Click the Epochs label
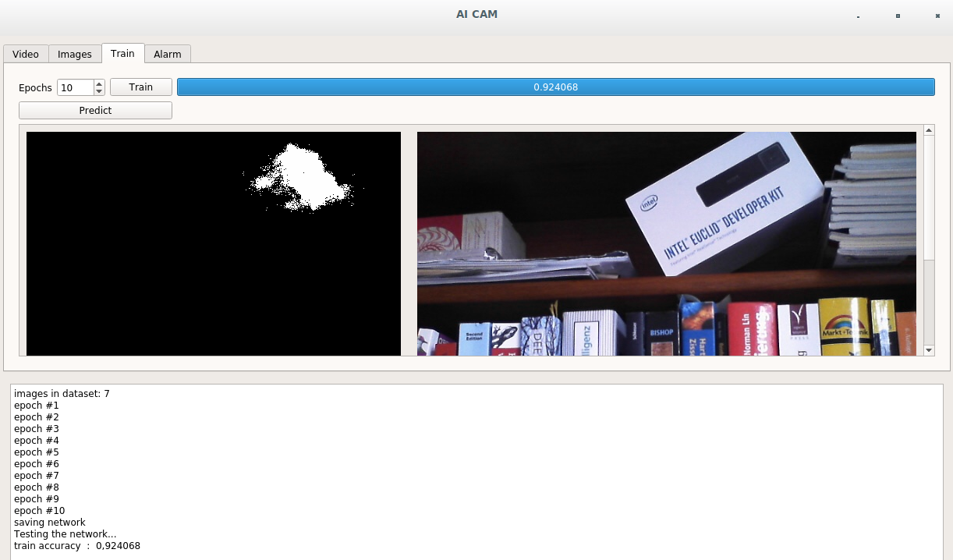 (35, 87)
